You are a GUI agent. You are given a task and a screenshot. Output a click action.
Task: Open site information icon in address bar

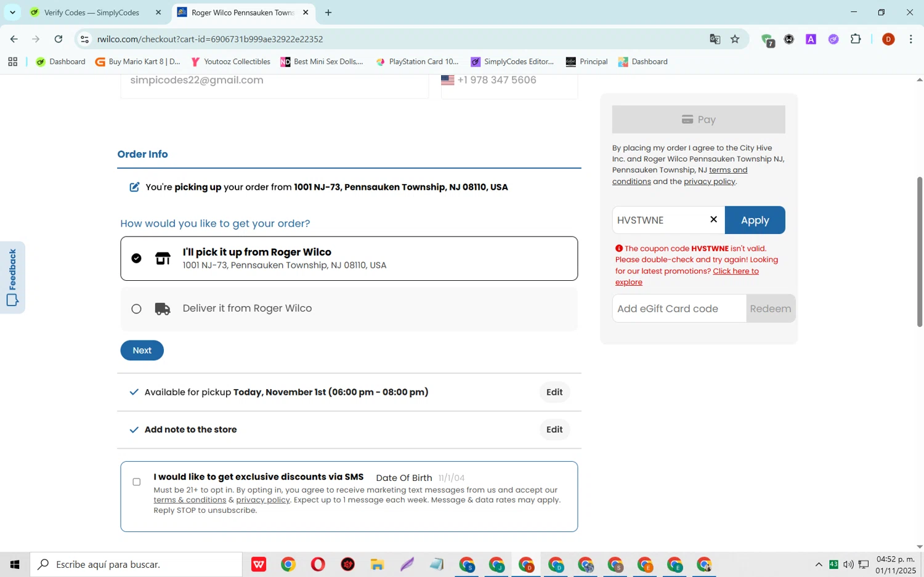85,39
